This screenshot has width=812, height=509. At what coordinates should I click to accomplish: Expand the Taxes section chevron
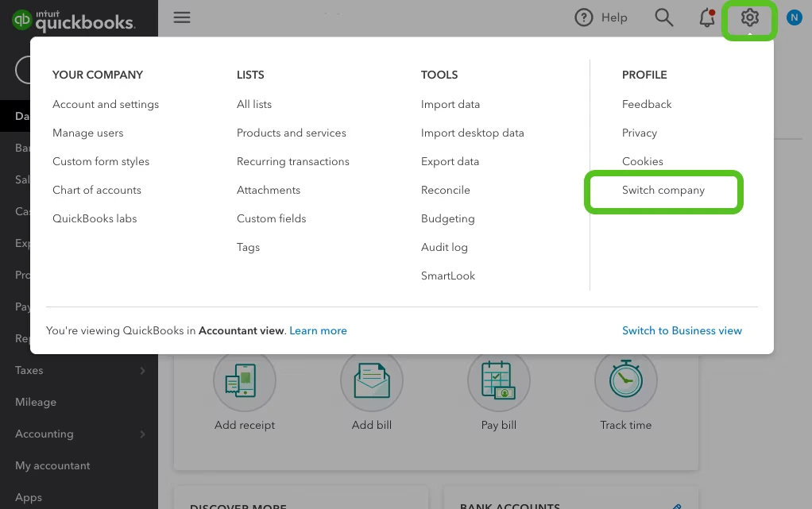[143, 370]
